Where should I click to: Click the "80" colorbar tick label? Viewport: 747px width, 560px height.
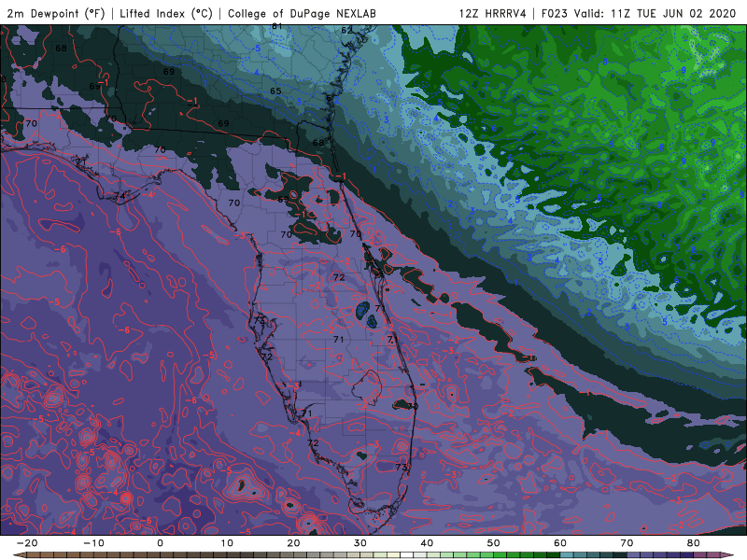(694, 543)
